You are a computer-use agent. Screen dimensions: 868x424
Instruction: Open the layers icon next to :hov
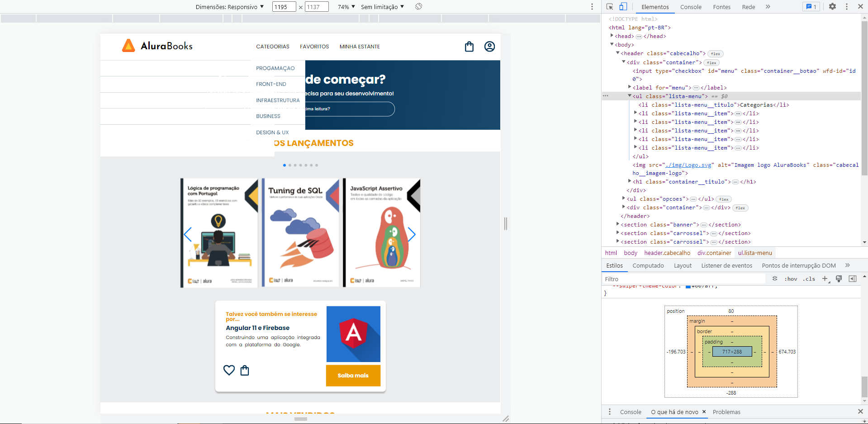click(x=775, y=279)
